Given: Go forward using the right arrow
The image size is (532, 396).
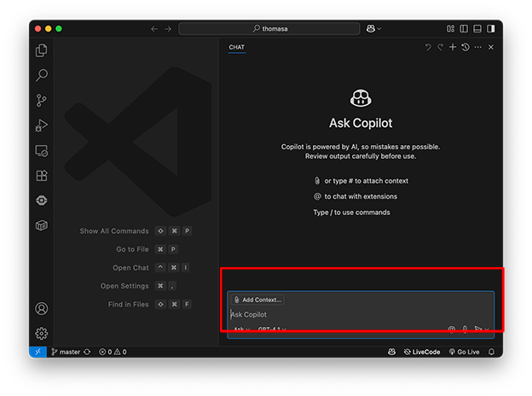Looking at the screenshot, I should click(168, 29).
